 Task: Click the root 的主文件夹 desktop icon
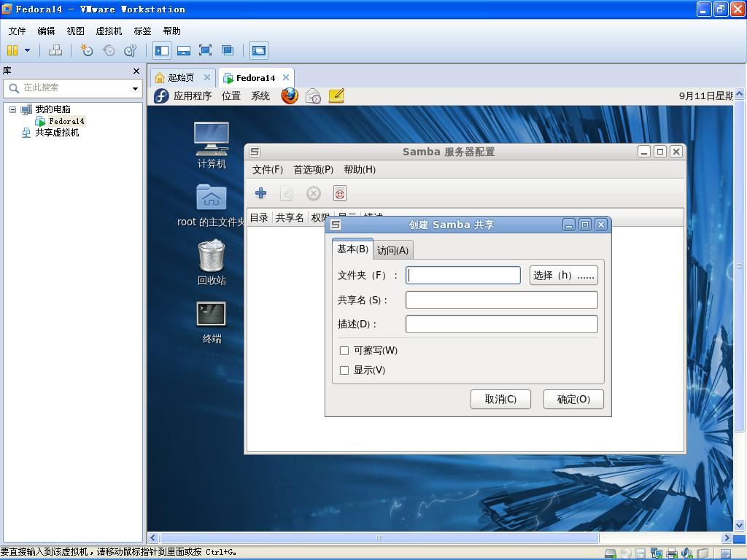pos(211,205)
